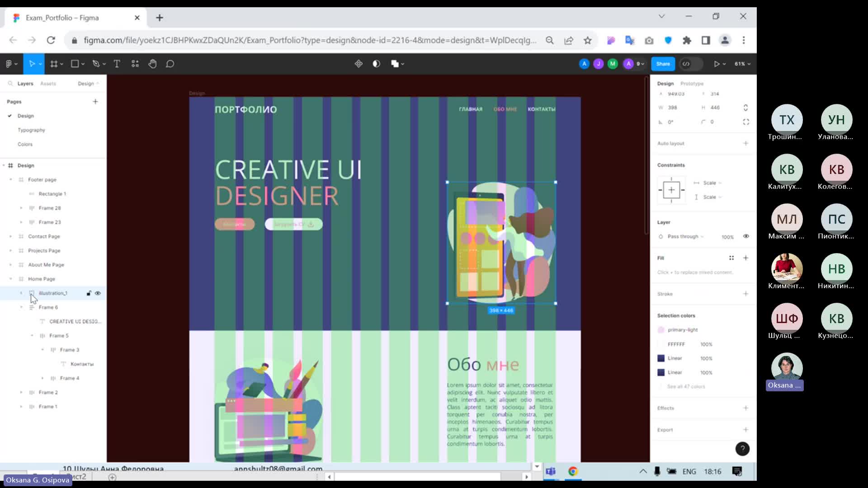Open vertical Scale constraint dropdown
868x488 pixels.
pos(712,197)
